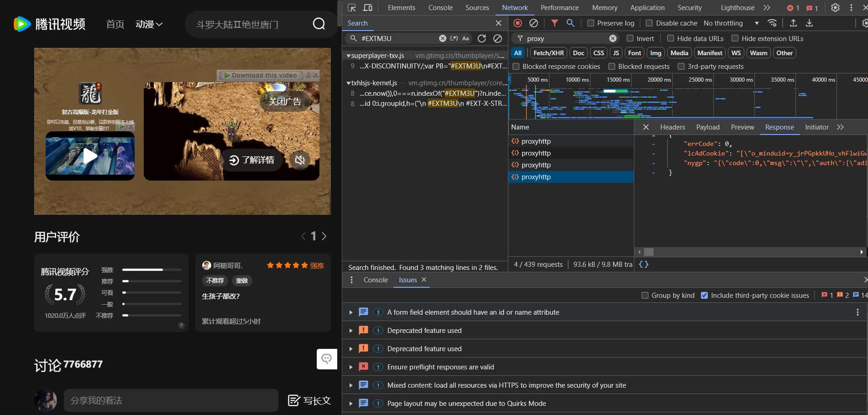This screenshot has height=415, width=868.
Task: Clear search results icon in Search panel
Action: [x=497, y=38]
